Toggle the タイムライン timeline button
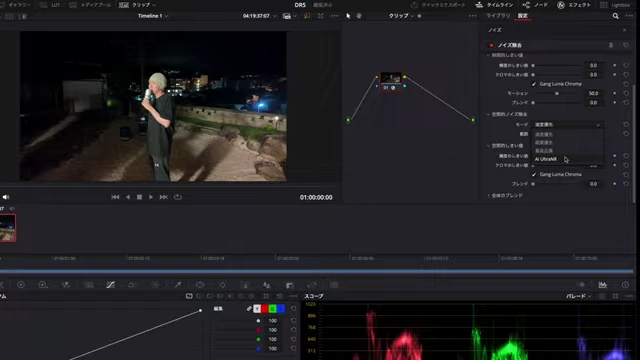 pos(495,5)
